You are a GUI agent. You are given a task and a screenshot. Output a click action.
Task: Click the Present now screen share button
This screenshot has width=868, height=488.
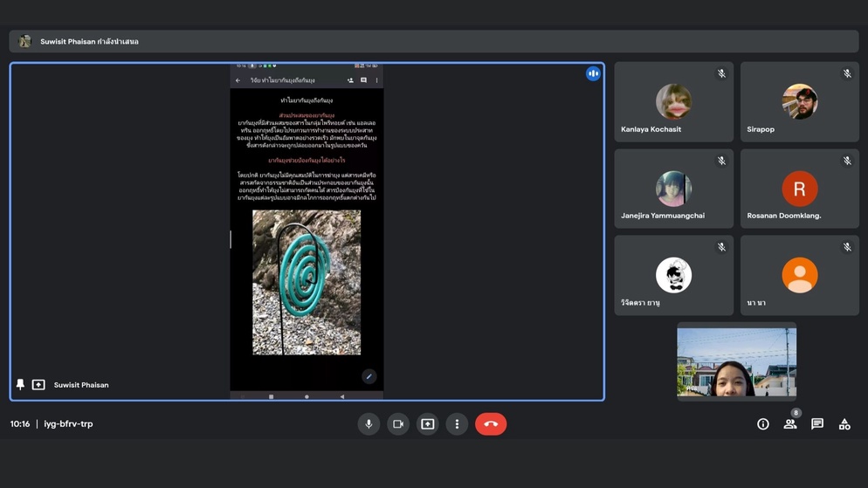click(x=428, y=424)
